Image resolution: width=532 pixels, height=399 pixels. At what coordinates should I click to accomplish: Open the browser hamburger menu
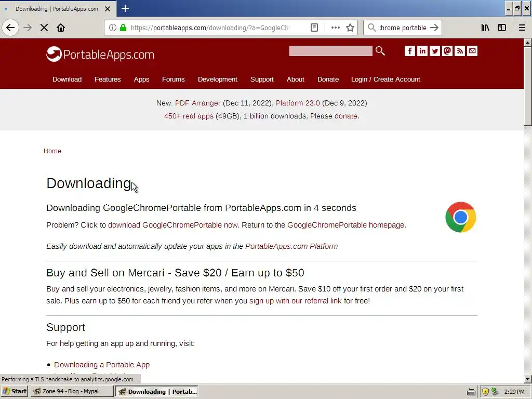pos(522,28)
